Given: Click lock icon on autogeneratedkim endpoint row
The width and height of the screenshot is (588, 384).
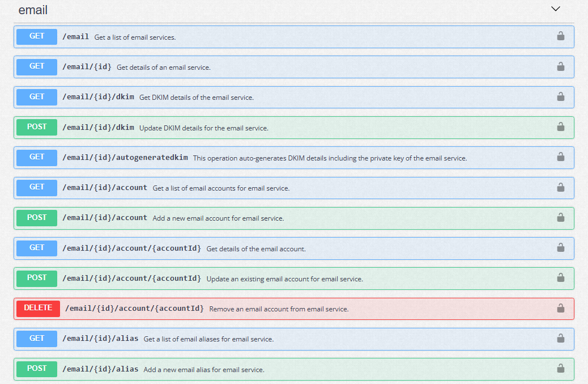Looking at the screenshot, I should tap(560, 157).
